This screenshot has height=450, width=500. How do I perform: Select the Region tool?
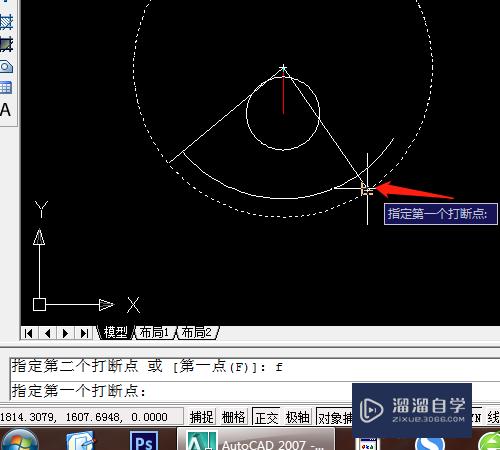click(6, 67)
